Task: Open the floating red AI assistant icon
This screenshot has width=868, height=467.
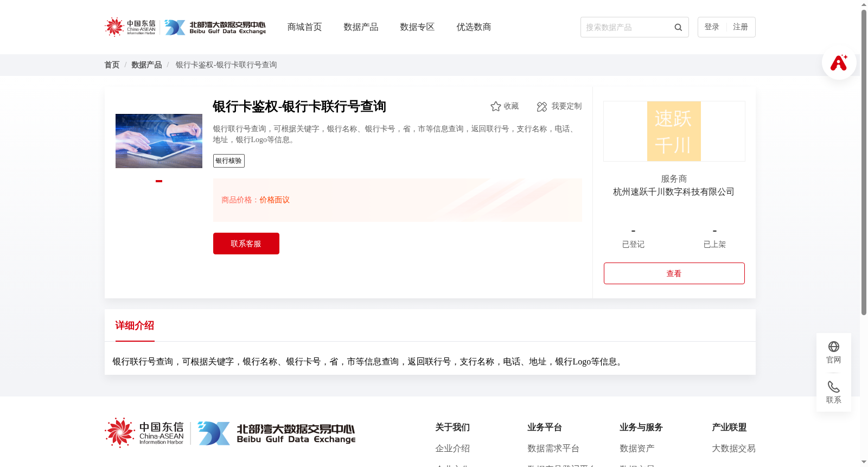Action: tap(839, 62)
